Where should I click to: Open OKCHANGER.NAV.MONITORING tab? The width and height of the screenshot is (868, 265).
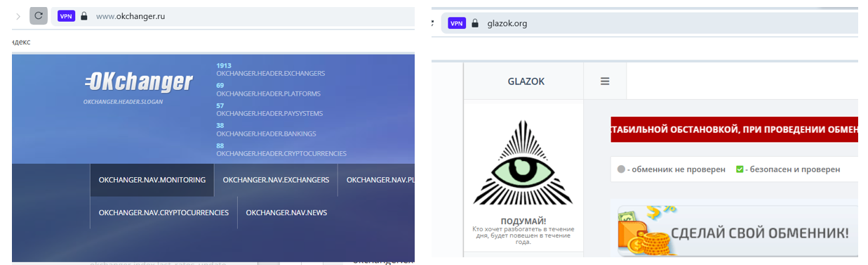tap(152, 180)
